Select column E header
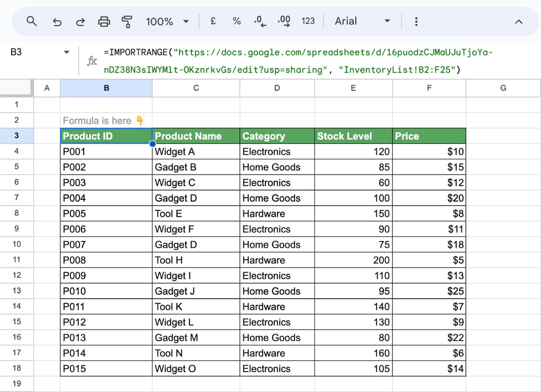The width and height of the screenshot is (541, 392). click(353, 88)
